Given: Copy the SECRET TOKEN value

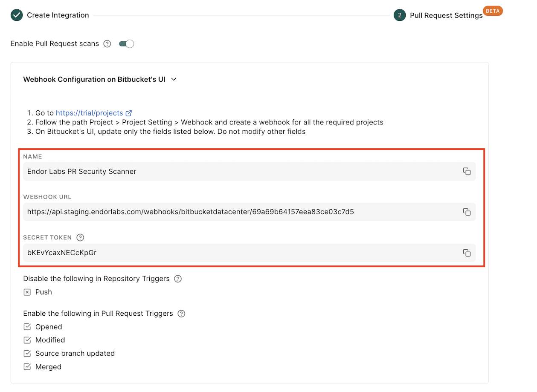Looking at the screenshot, I should coord(467,253).
